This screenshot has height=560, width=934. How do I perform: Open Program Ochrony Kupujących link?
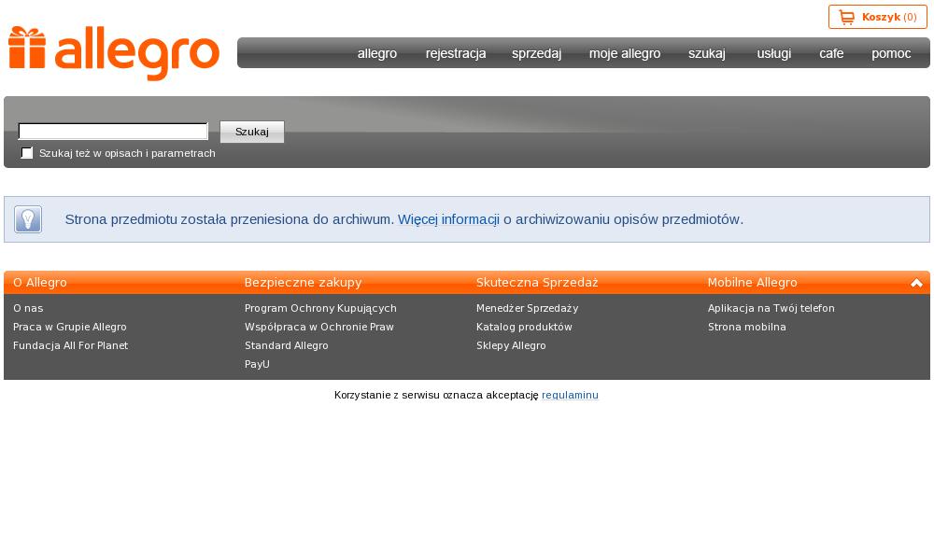(320, 308)
